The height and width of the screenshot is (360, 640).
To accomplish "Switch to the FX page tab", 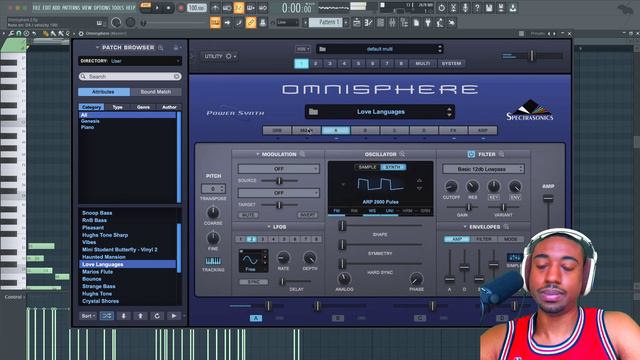I will (x=453, y=130).
